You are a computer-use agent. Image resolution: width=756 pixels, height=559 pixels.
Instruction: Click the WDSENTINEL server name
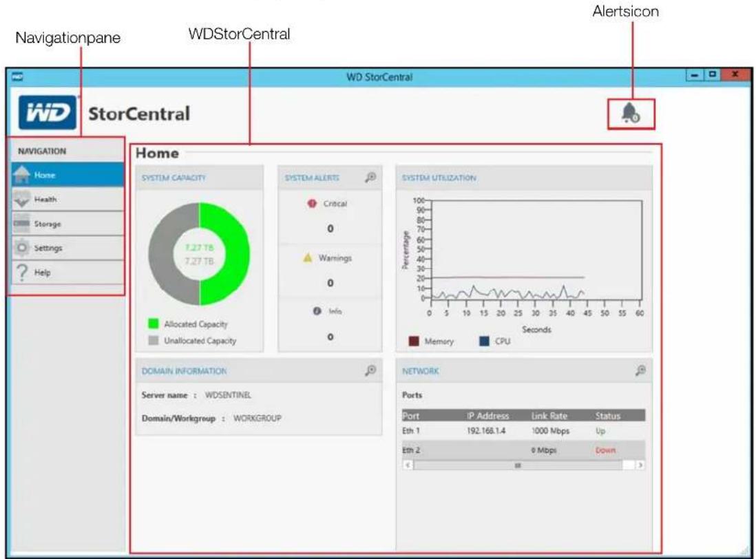tap(228, 394)
